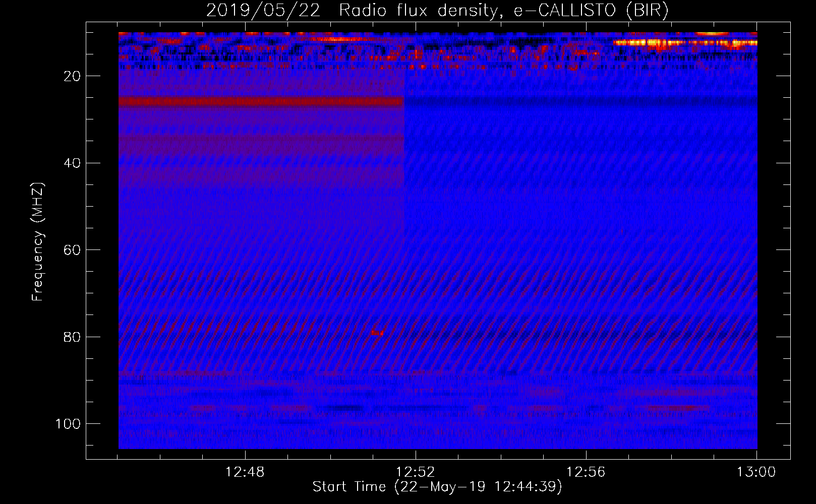Click the 'Frequency (MHZ)' axis label

38,242
